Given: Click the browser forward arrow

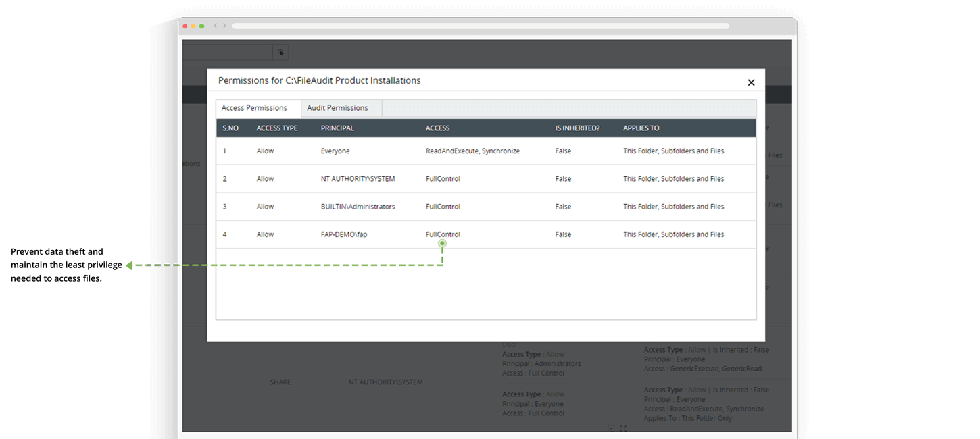Looking at the screenshot, I should (225, 26).
